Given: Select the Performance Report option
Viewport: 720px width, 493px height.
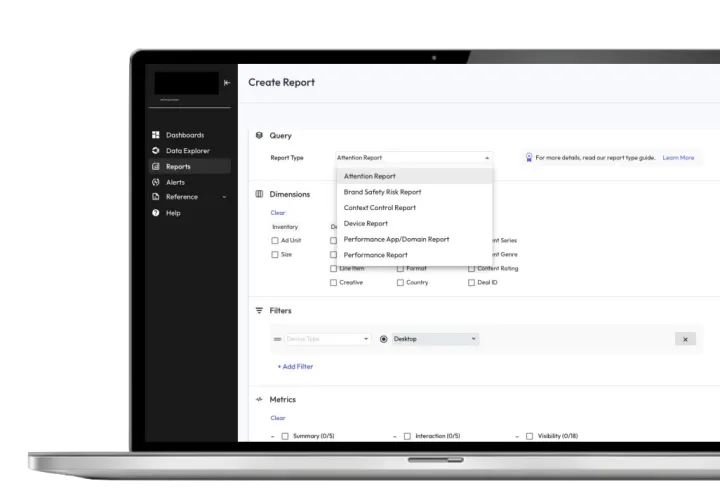Looking at the screenshot, I should coord(415,255).
